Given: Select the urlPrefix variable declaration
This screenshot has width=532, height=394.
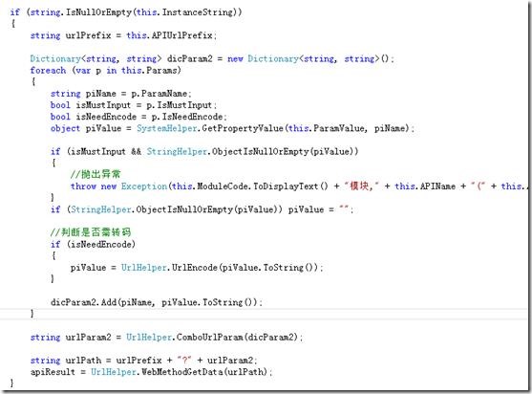Looking at the screenshot, I should pos(88,35).
